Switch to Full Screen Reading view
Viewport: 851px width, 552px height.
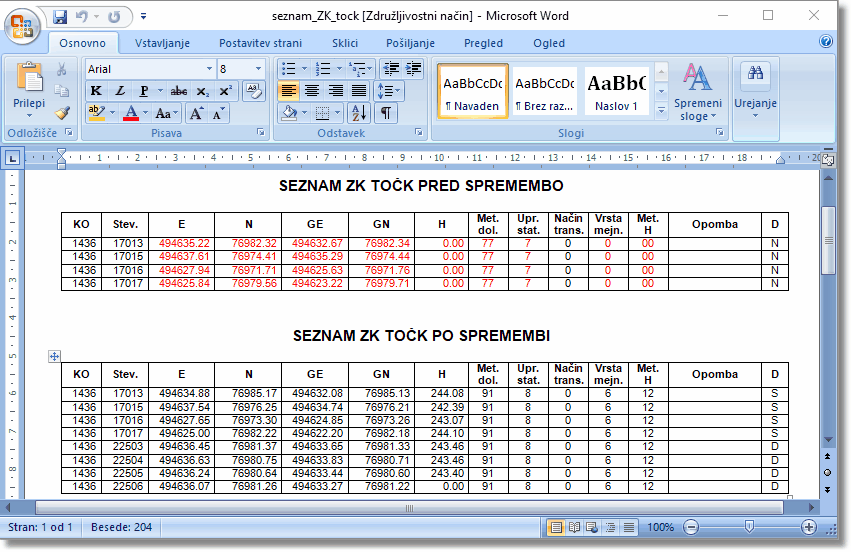574,527
